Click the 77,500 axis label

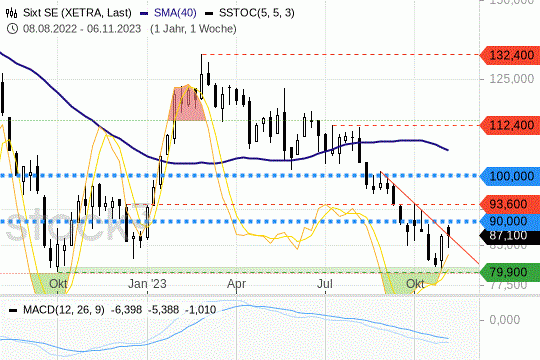coord(508,286)
